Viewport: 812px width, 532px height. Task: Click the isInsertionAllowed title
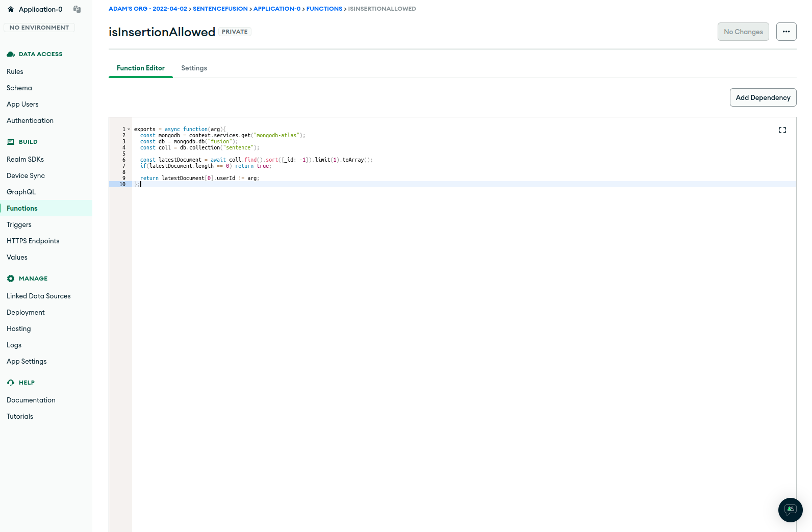(x=162, y=32)
